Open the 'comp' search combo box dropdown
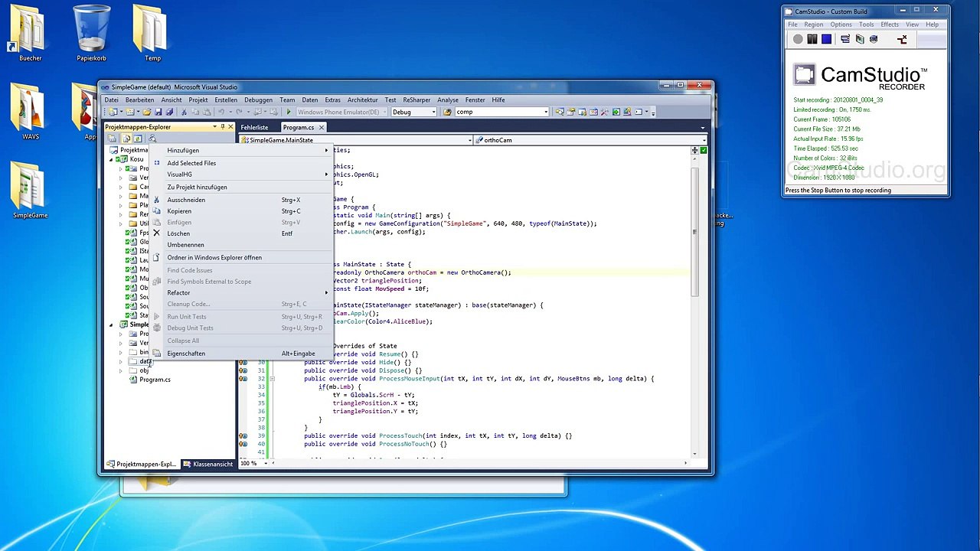The height and width of the screenshot is (551, 980). point(546,112)
